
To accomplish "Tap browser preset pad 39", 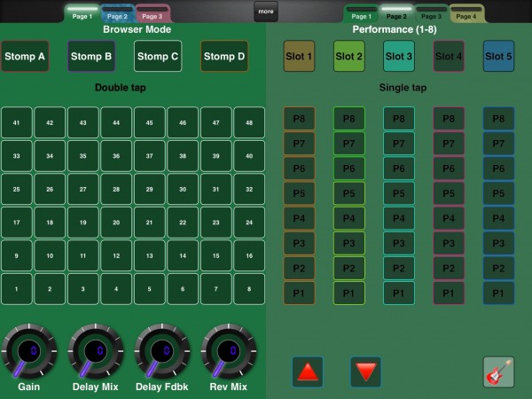I will 216,156.
